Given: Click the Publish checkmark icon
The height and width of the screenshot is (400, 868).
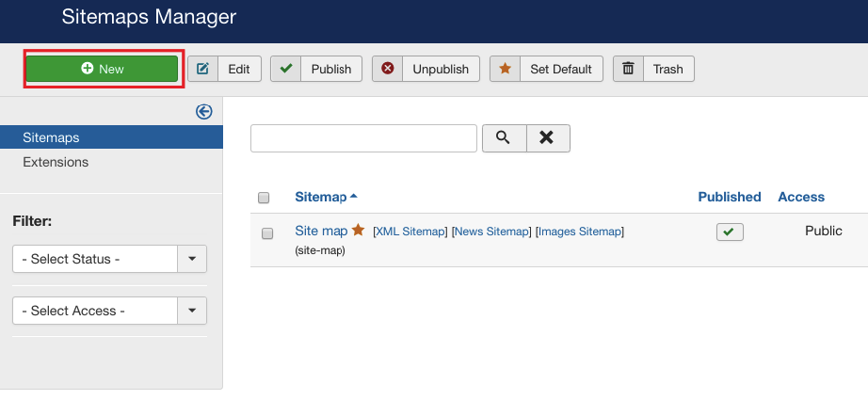Looking at the screenshot, I should tap(285, 69).
